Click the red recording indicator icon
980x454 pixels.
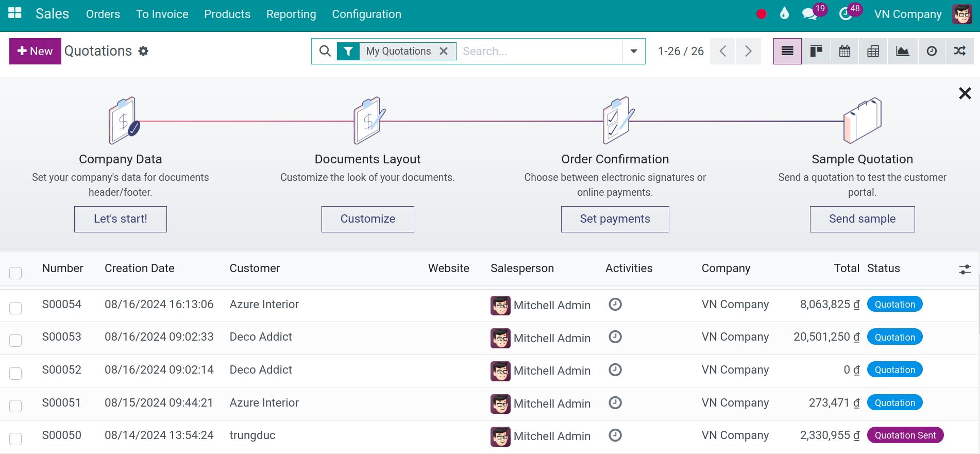click(761, 14)
